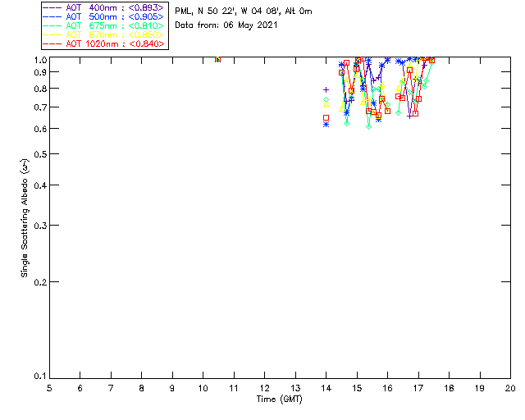This screenshot has height=420, width=525.
Task: Click the isolated yellow triangle marker at 14h
Action: 326,104
